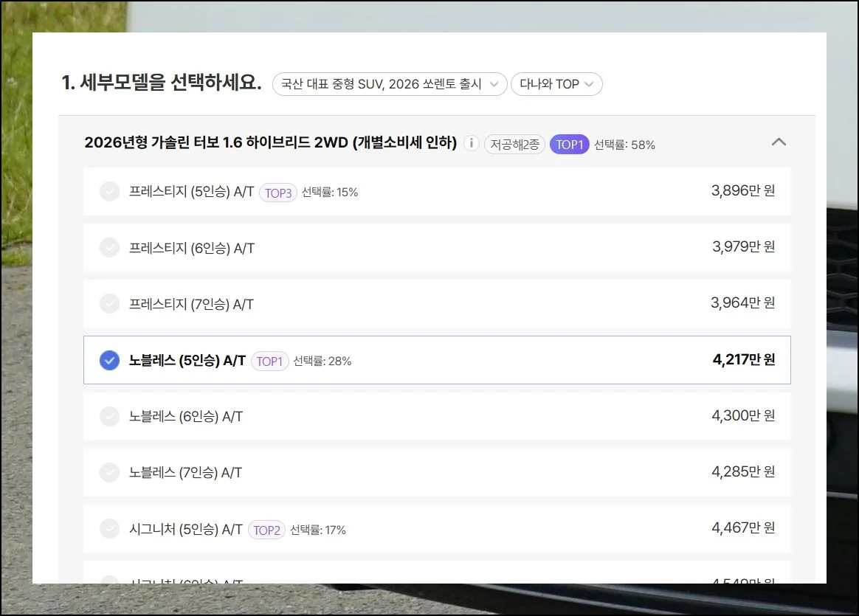859x616 pixels.
Task: Click the TOP1 badge on 노블레스 5인승
Action: [269, 361]
